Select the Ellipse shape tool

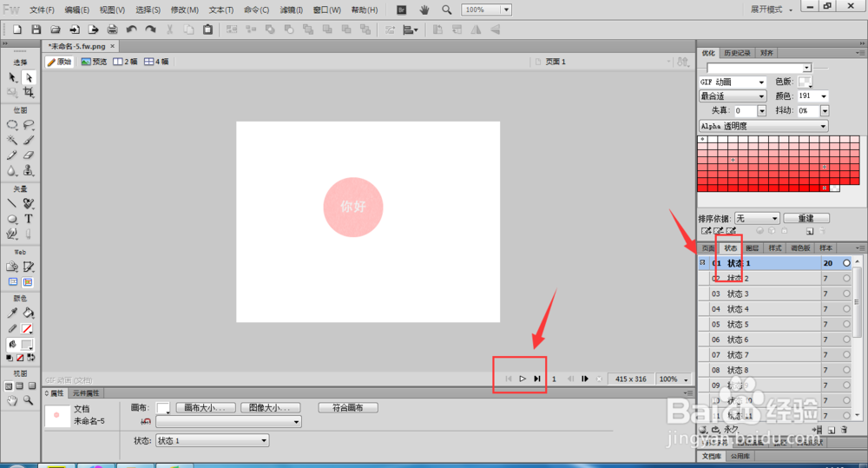coord(12,219)
